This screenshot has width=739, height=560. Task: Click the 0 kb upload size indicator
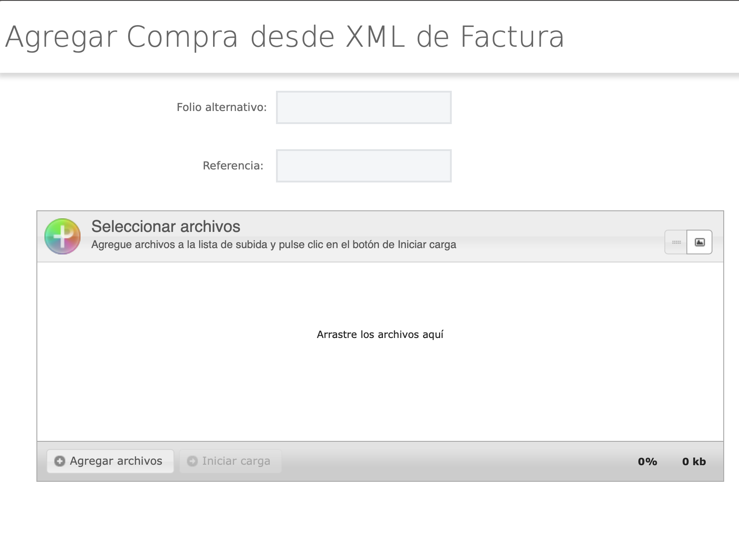tap(694, 462)
